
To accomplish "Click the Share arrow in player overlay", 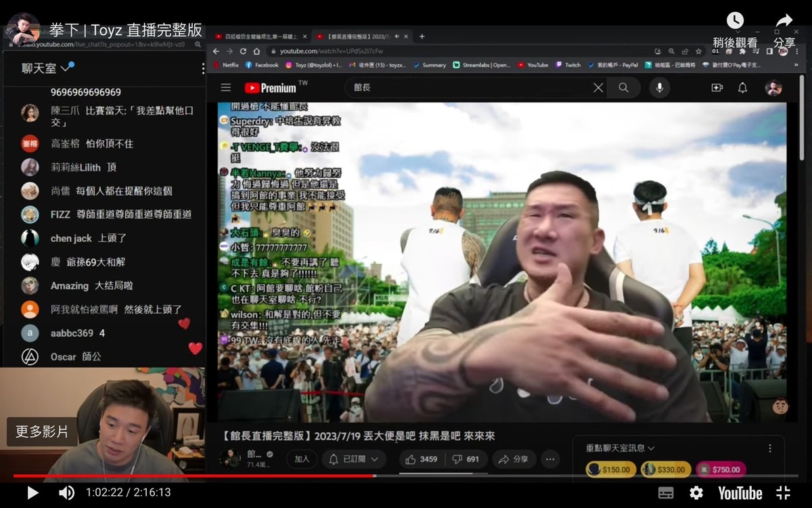I will tap(784, 21).
